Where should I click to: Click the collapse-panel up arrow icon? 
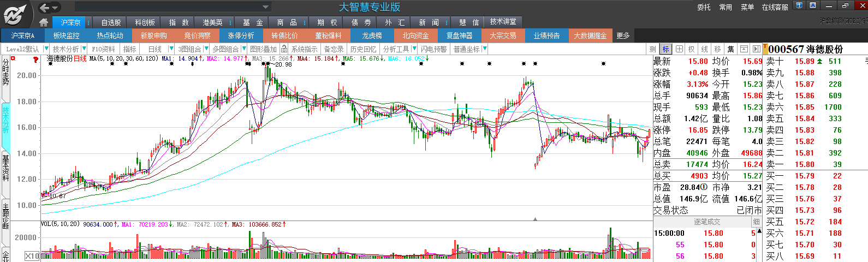pos(744,49)
